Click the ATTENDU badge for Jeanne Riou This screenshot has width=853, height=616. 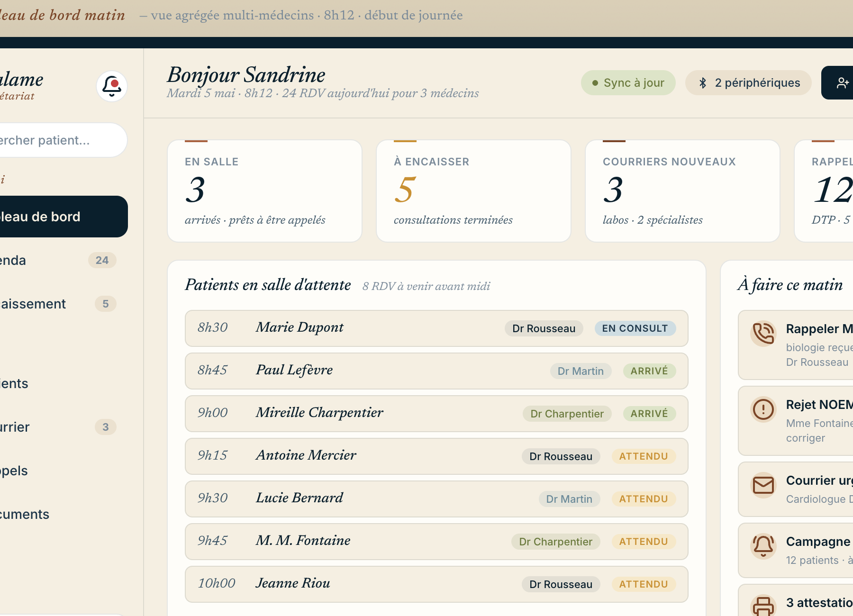[644, 584]
